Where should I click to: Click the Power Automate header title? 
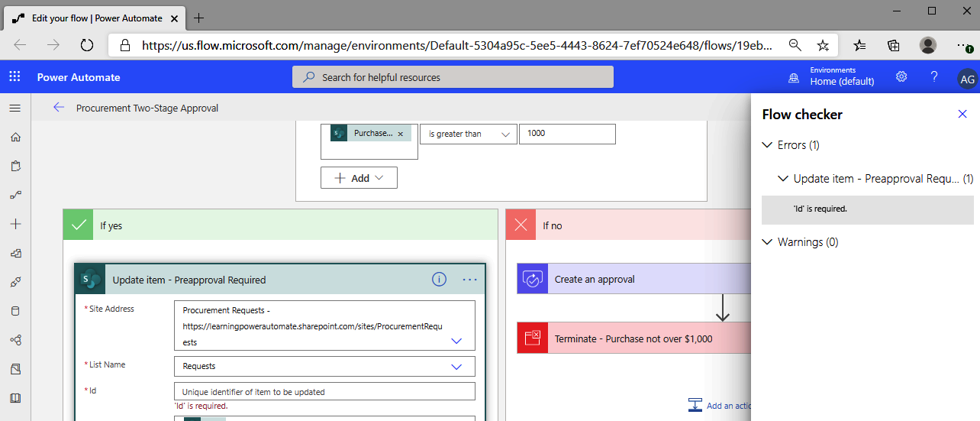(79, 77)
